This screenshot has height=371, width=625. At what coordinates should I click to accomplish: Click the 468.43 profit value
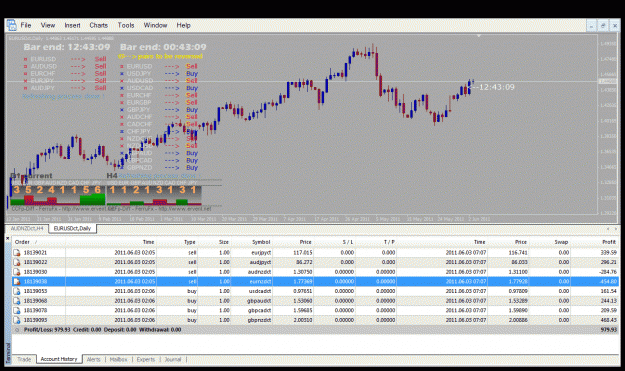pyautogui.click(x=609, y=320)
